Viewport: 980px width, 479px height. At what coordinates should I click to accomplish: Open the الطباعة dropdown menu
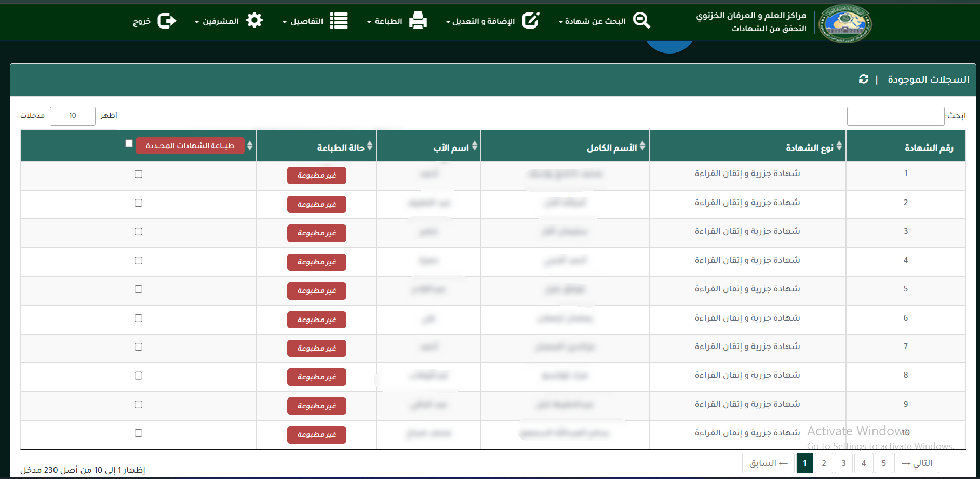pos(385,21)
